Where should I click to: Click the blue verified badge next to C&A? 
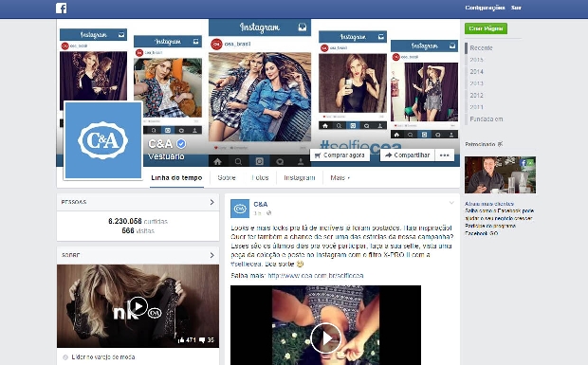pos(181,143)
